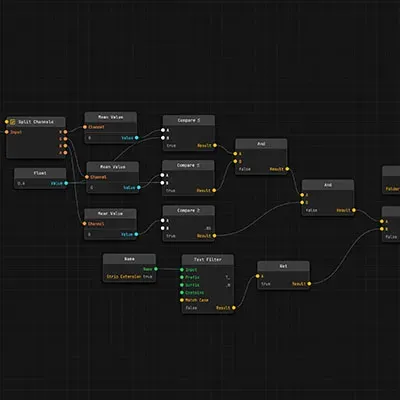Select the Compare 2 node title bar
This screenshot has width=400, height=400.
coord(189,210)
